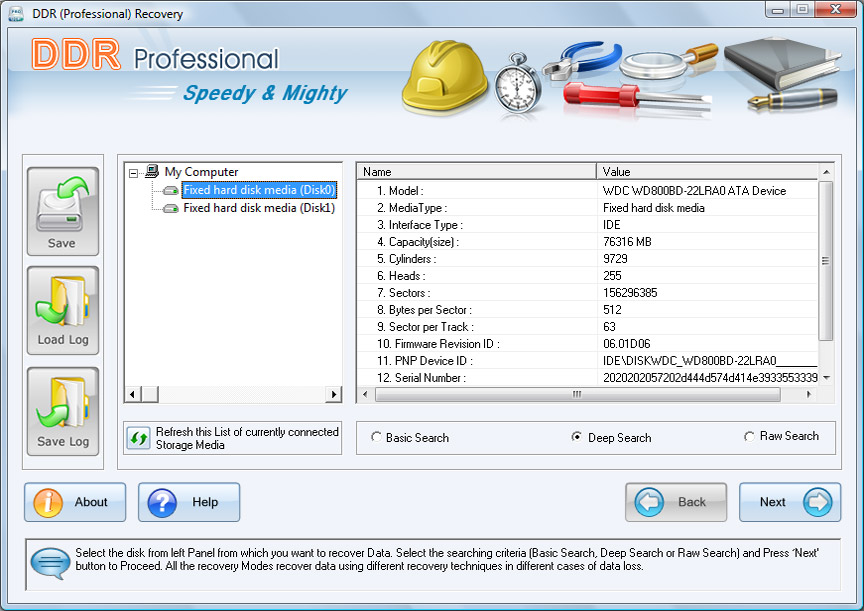Screen dimensions: 864x611
Task: Click the DDR app icon in title bar
Action: 15,13
